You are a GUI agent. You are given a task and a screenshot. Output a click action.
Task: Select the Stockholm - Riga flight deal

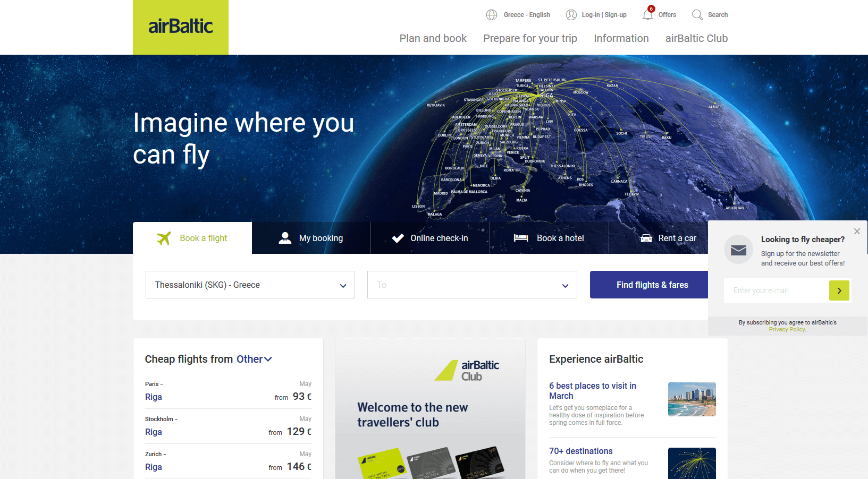(228, 426)
